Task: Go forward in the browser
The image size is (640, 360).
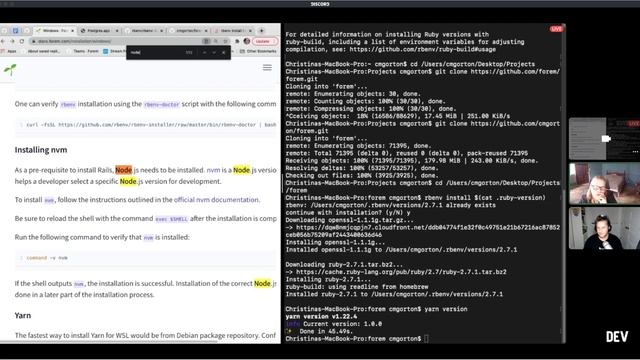Action: pos(12,41)
